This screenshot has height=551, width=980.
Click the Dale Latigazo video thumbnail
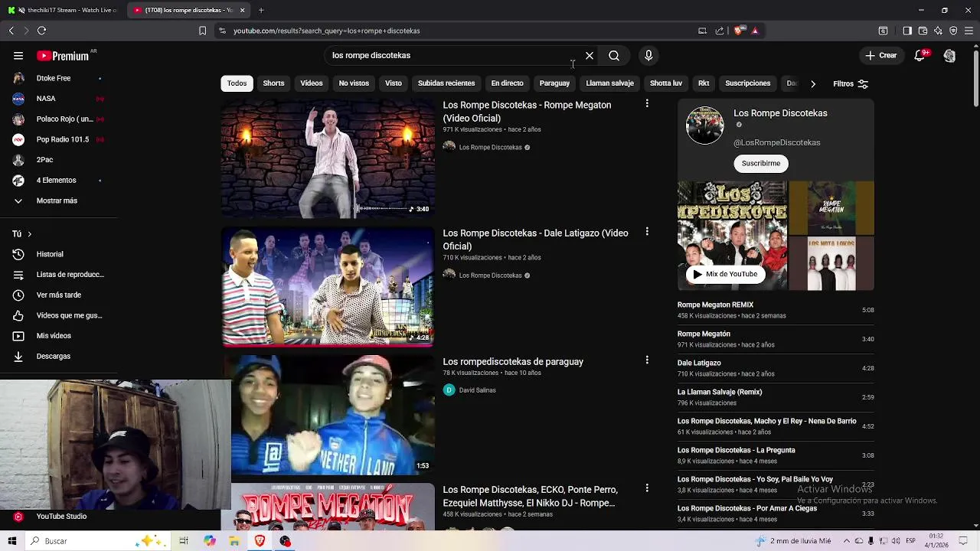pos(328,286)
